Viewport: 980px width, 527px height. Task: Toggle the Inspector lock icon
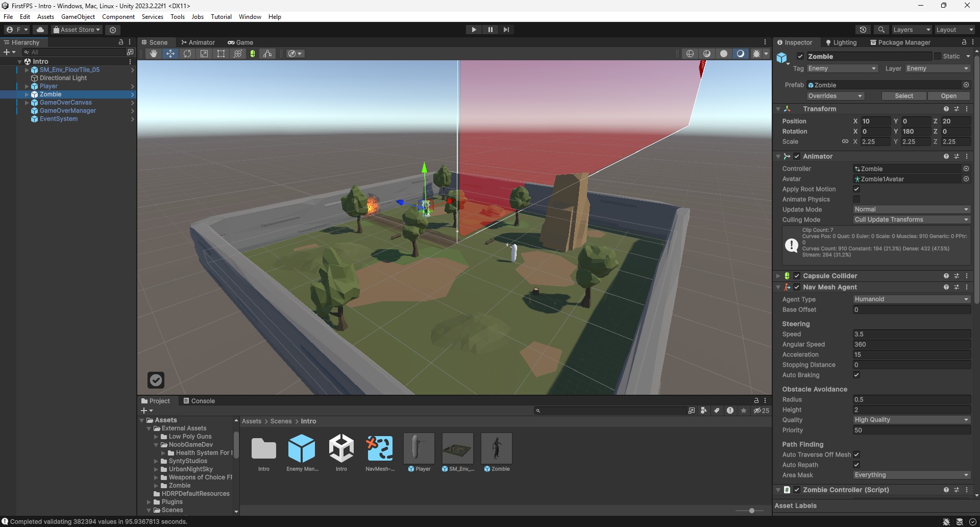pos(964,42)
